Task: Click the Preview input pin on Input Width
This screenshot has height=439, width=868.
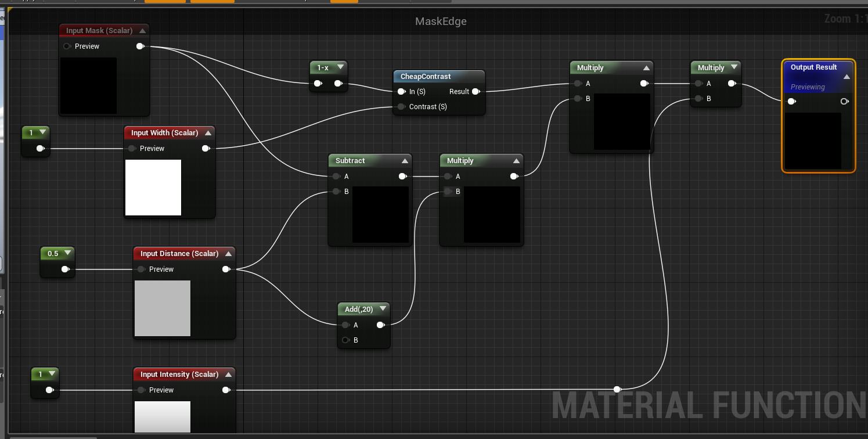Action: 132,148
